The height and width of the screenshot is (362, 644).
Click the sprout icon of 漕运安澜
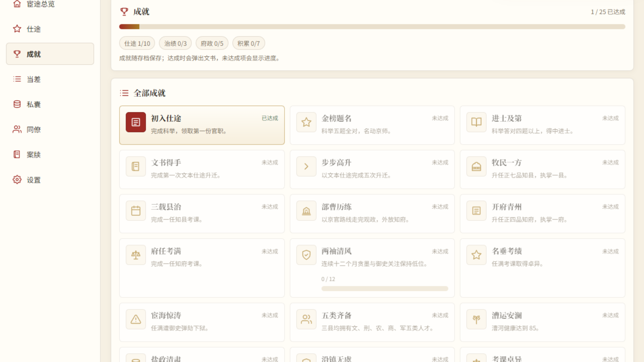tap(476, 319)
